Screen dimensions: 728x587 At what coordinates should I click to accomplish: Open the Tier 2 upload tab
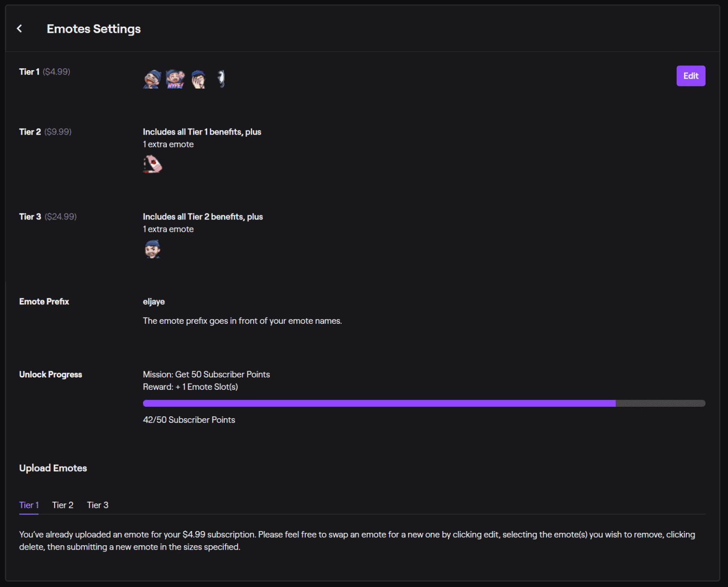point(63,505)
